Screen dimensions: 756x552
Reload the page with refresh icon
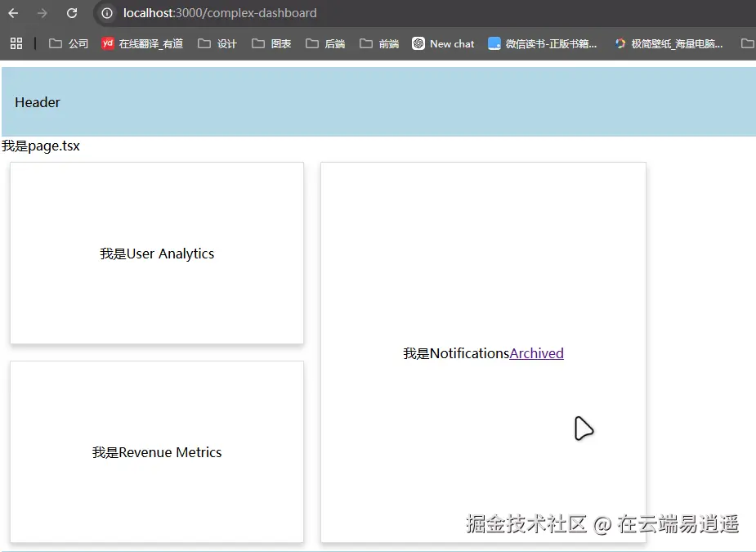tap(72, 13)
